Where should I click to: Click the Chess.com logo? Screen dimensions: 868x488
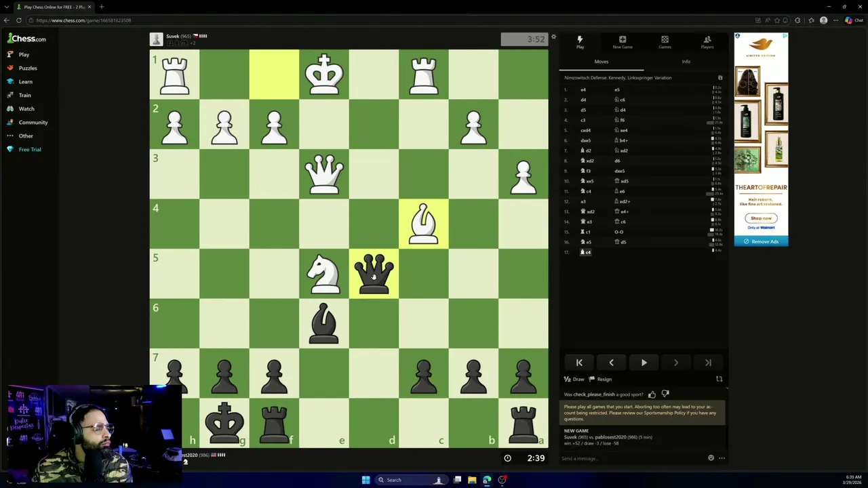point(26,39)
